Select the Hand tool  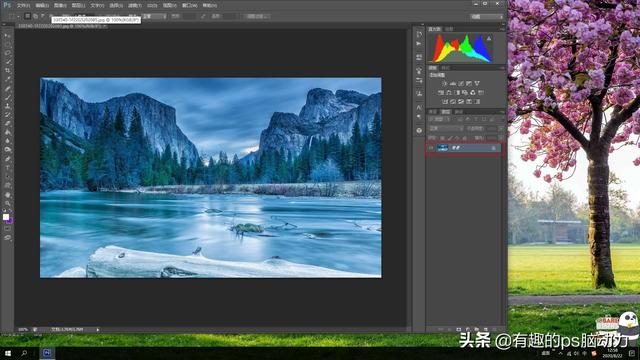point(7,195)
